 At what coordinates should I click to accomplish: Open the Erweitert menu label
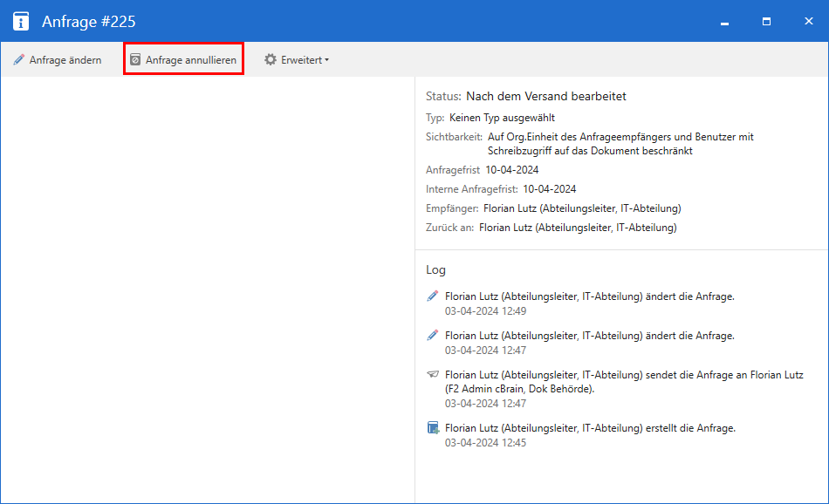pyautogui.click(x=301, y=60)
